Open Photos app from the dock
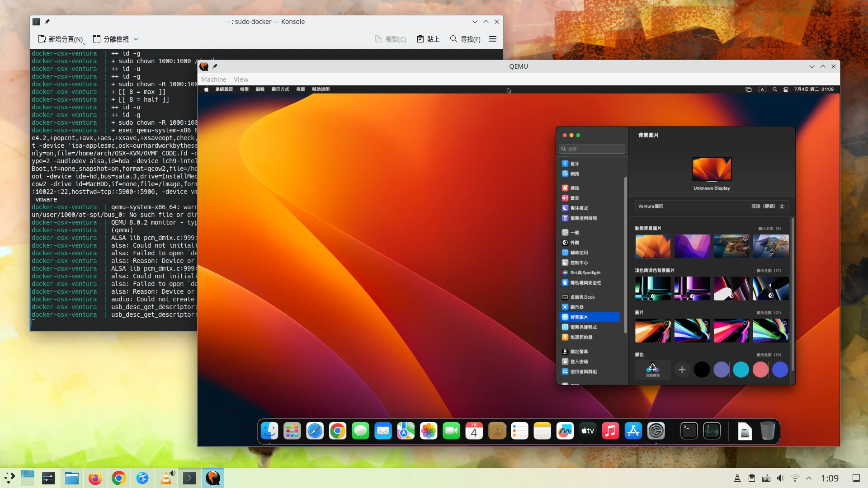The width and height of the screenshot is (868, 488). pyautogui.click(x=428, y=431)
